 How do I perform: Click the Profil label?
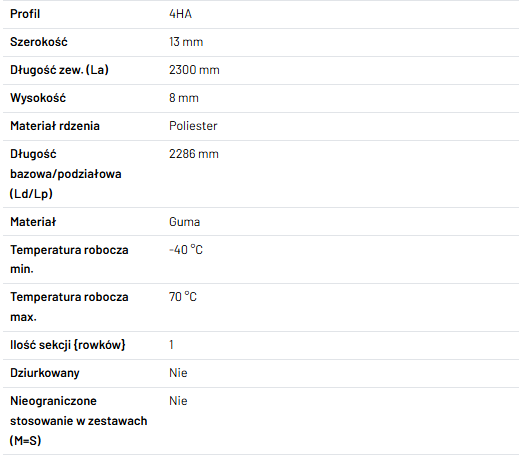pyautogui.click(x=25, y=14)
